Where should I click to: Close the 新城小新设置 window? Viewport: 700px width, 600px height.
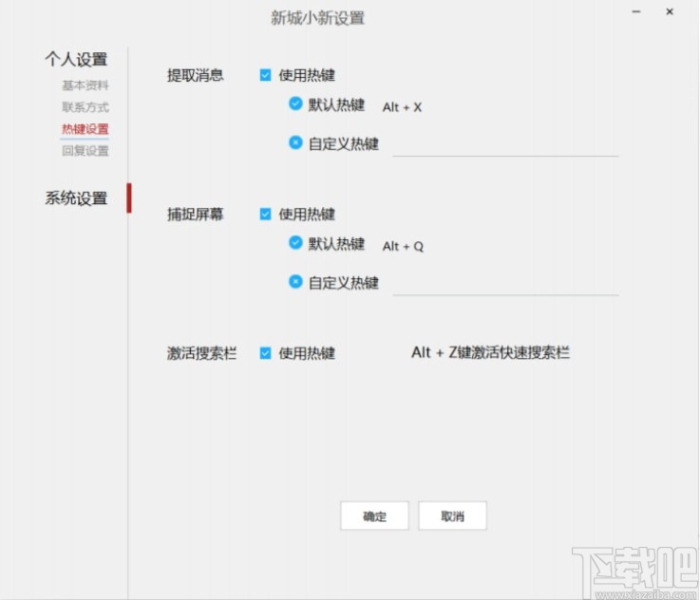pos(670,11)
